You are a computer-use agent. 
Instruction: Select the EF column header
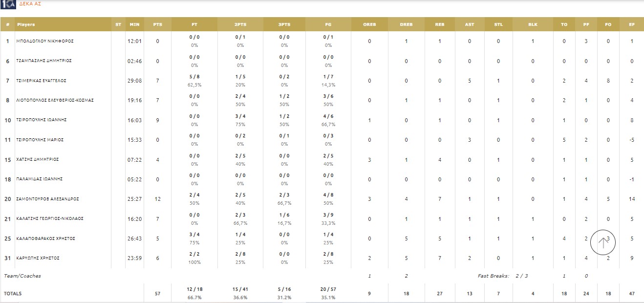(x=632, y=24)
